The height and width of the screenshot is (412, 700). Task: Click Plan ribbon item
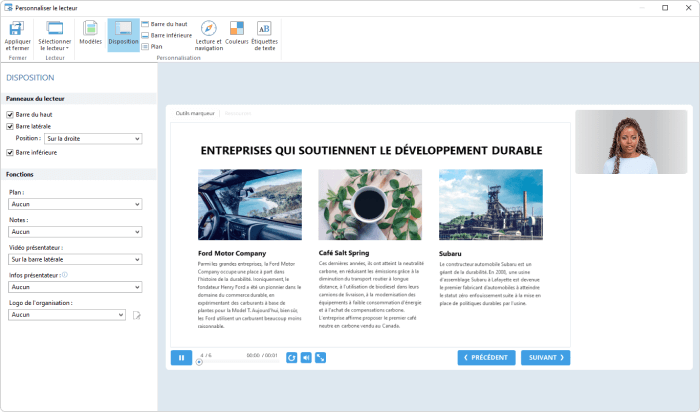pos(152,46)
